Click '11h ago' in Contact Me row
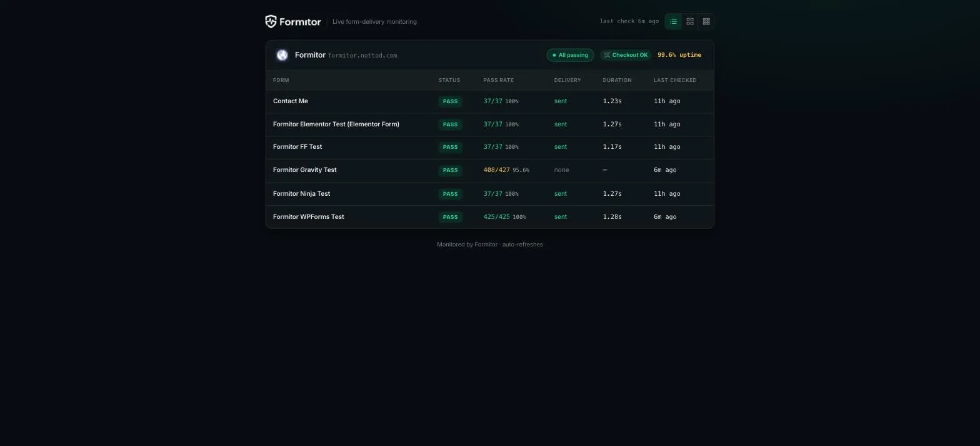The image size is (980, 446). (x=667, y=101)
